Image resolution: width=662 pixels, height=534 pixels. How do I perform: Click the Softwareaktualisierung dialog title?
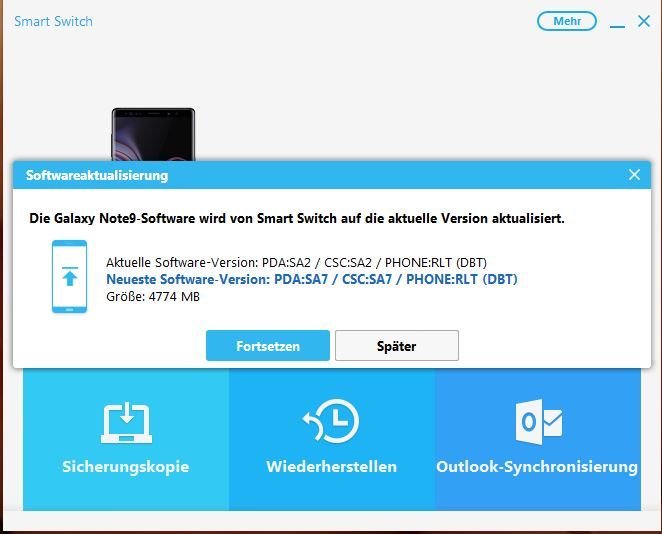tap(97, 175)
